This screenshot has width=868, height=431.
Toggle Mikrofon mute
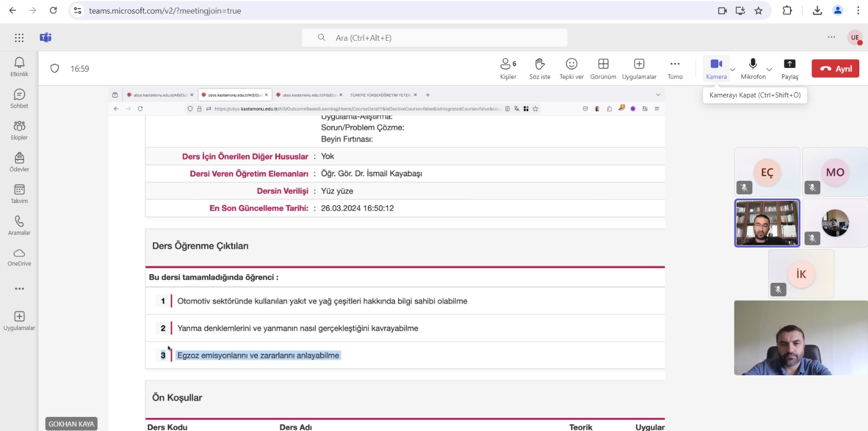coord(753,68)
